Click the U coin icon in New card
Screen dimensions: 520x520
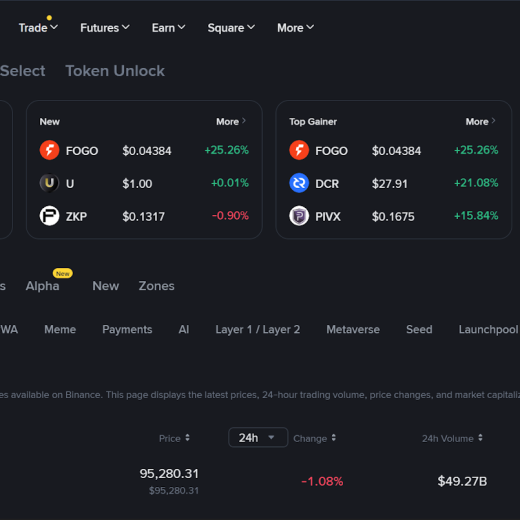point(49,183)
